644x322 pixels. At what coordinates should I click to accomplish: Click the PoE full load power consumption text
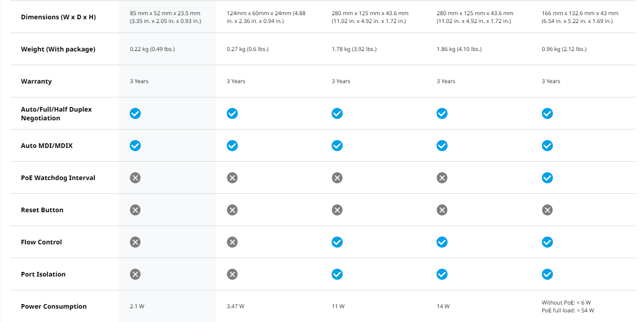pyautogui.click(x=568, y=311)
